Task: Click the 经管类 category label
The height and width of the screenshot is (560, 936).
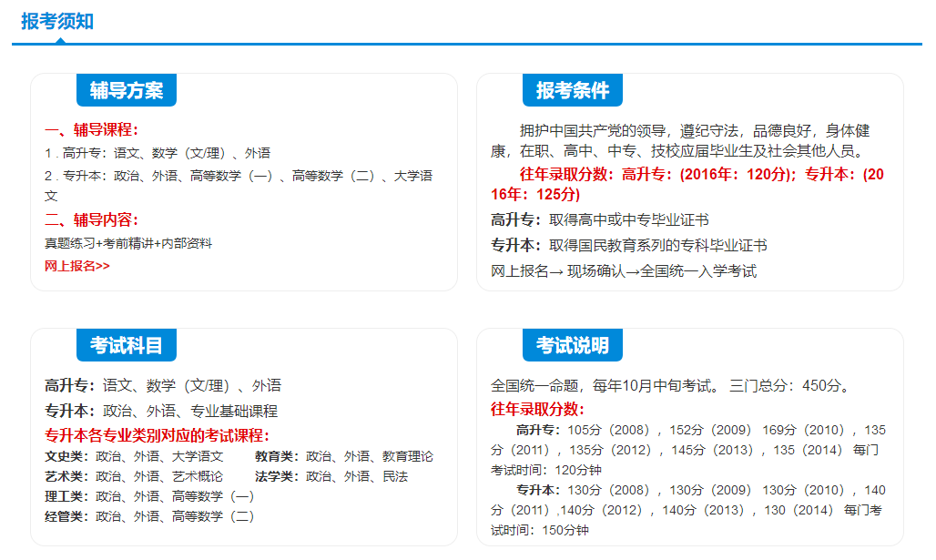Action: pos(66,516)
